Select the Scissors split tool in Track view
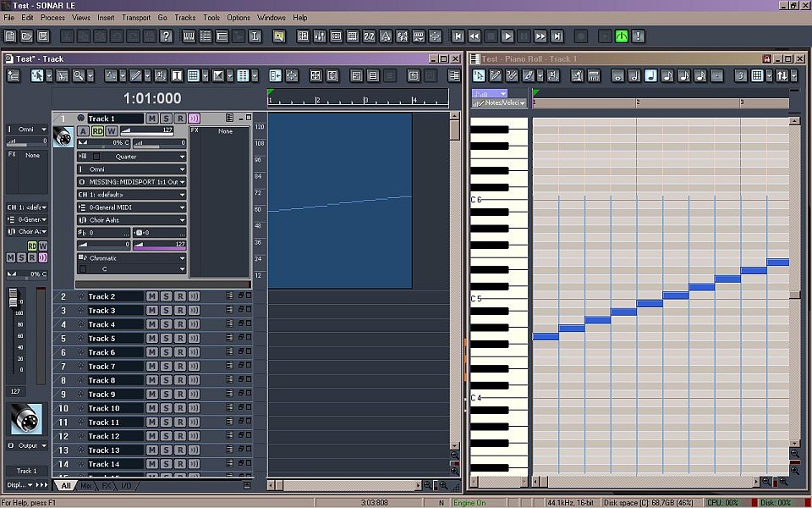Image resolution: width=812 pixels, height=508 pixels. (62, 75)
